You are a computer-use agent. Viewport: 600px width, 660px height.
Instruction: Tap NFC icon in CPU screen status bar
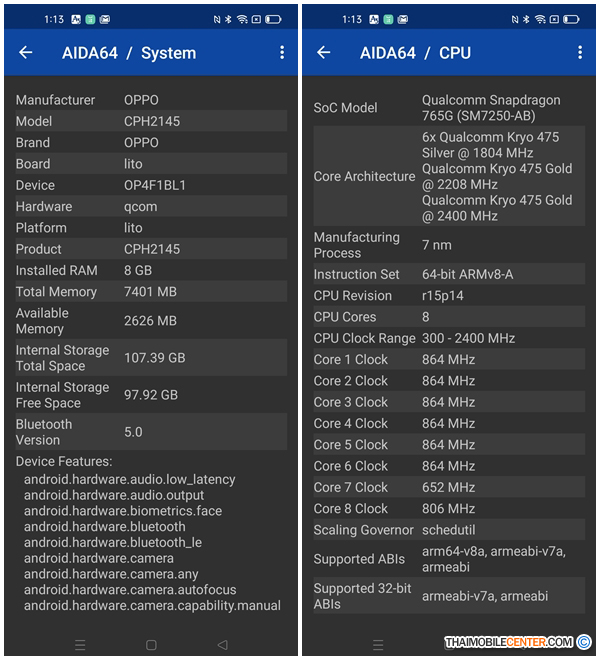click(x=515, y=19)
